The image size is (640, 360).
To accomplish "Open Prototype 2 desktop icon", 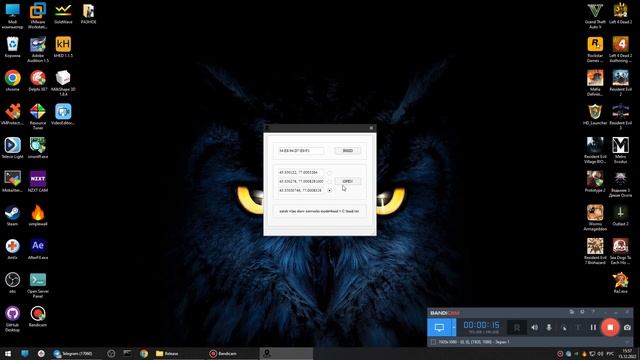I will click(595, 182).
